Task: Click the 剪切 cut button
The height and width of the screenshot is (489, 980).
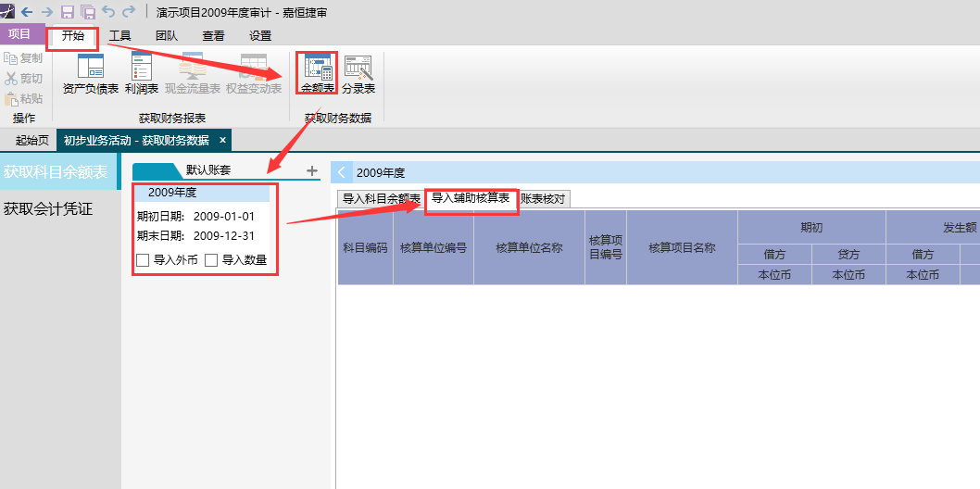Action: [23, 78]
